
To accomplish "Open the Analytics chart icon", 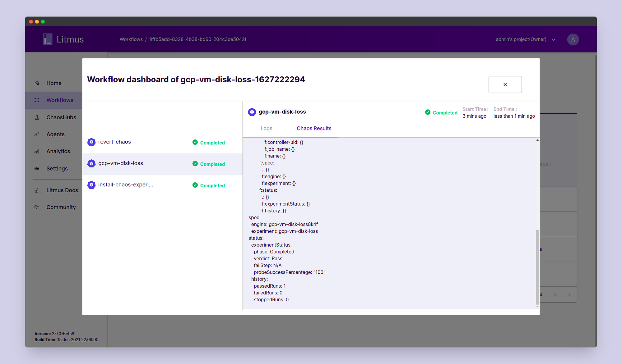I will click(37, 151).
